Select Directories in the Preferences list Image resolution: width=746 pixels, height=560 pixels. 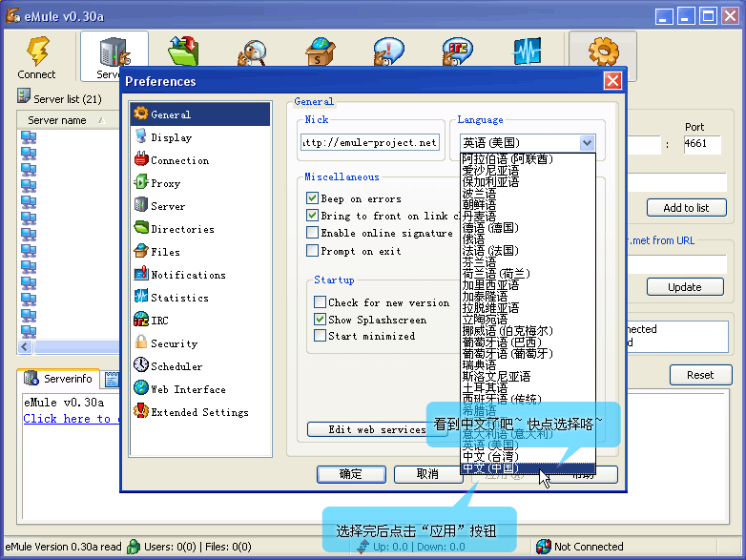pos(200,228)
